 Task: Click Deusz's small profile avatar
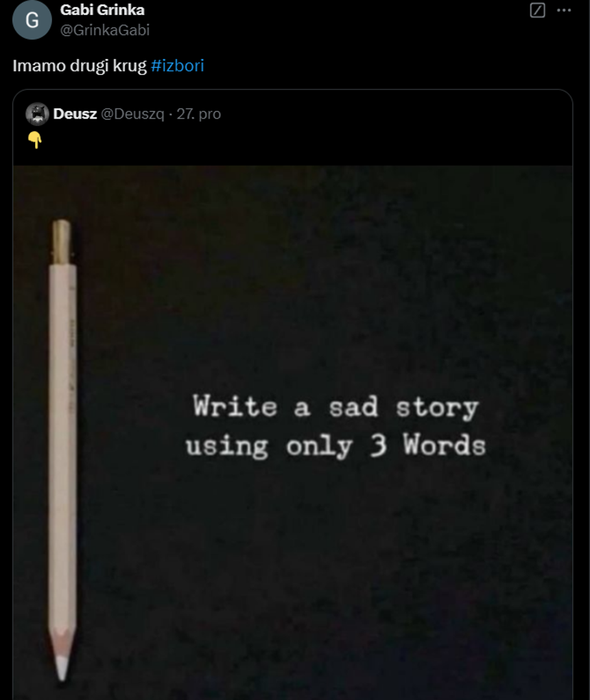pyautogui.click(x=38, y=114)
